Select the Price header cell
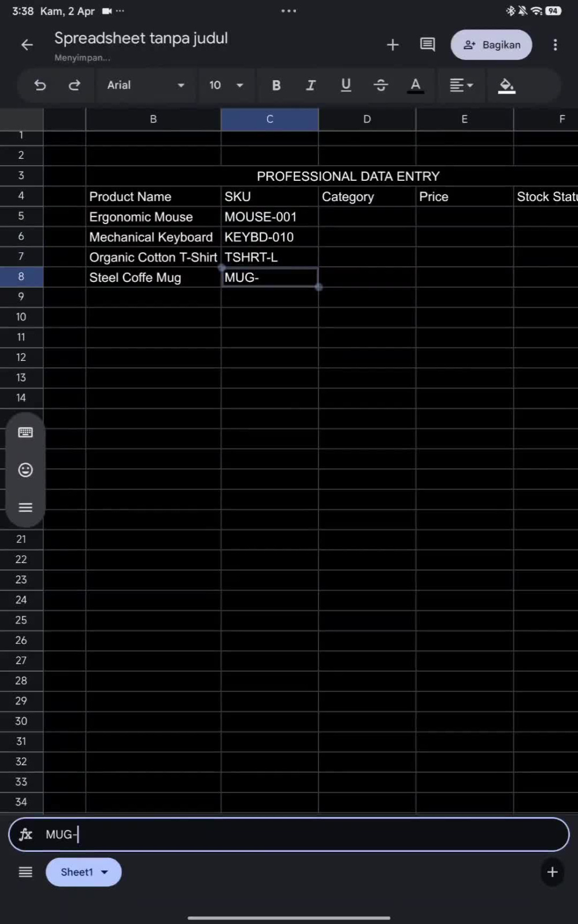The width and height of the screenshot is (578, 924). 465,196
